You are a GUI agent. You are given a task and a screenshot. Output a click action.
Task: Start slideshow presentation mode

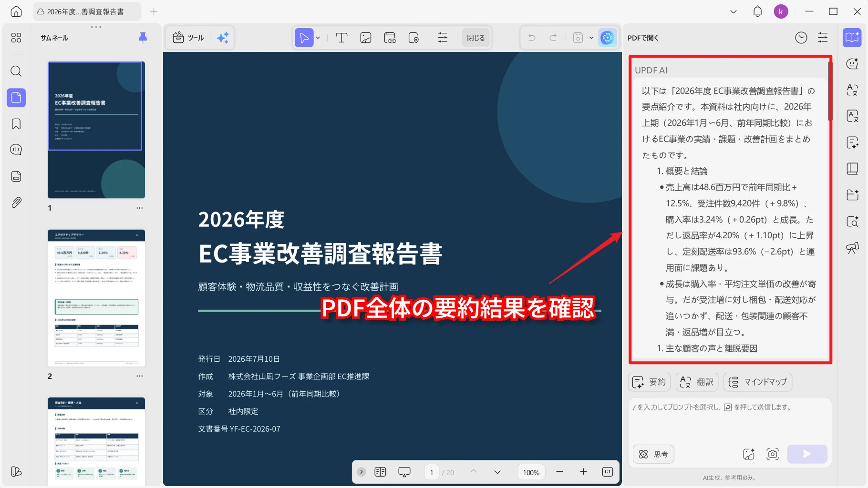[x=404, y=472]
